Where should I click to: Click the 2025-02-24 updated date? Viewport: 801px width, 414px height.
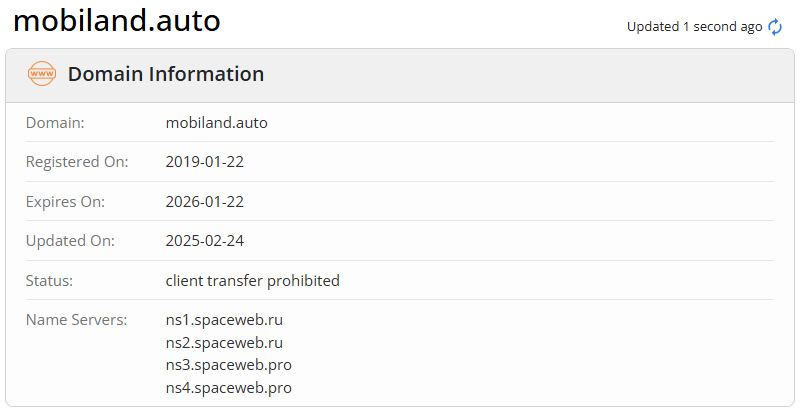205,241
